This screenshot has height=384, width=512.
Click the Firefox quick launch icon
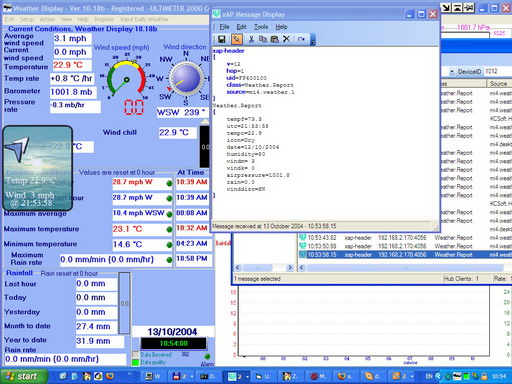[110, 376]
